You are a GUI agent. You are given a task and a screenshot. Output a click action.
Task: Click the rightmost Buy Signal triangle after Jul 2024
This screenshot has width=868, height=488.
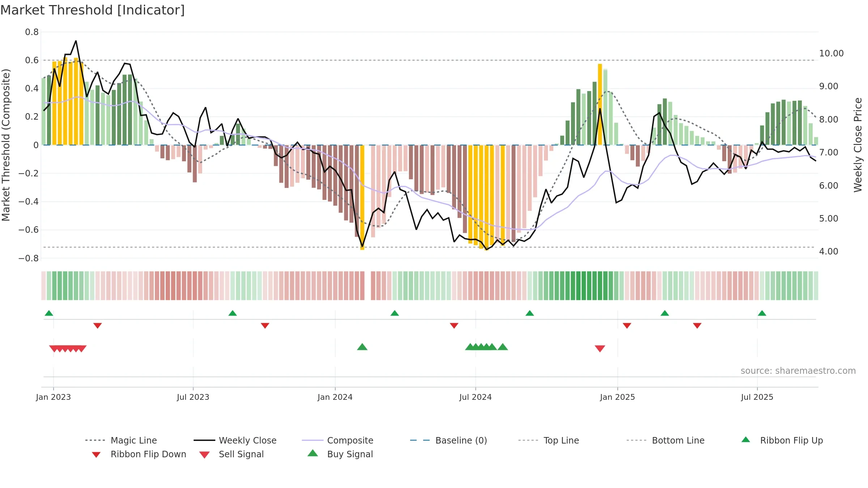[x=503, y=347]
